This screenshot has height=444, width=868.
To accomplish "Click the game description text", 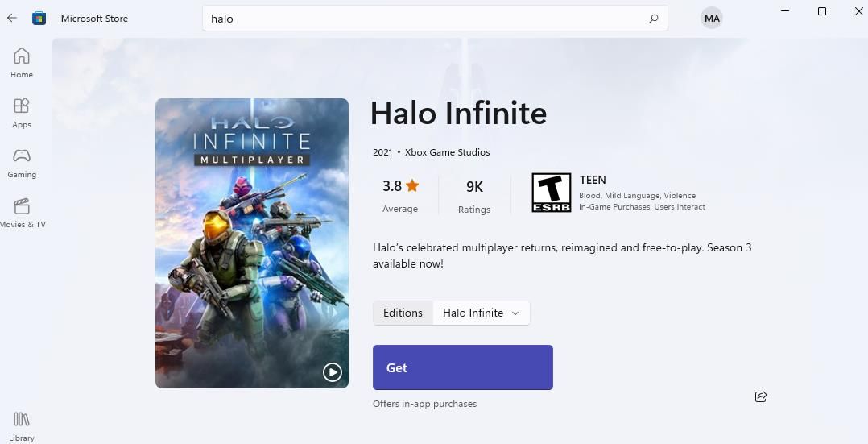I will 562,255.
